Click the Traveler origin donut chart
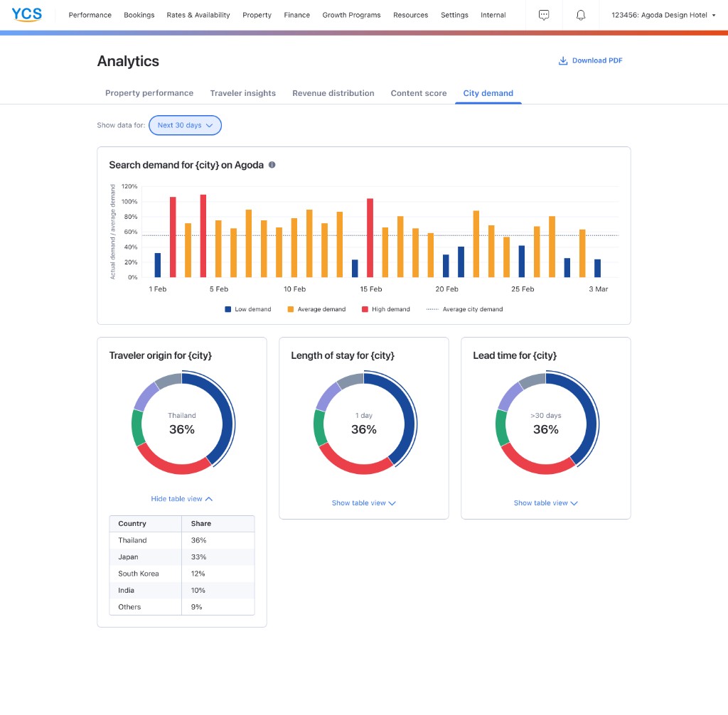 (183, 422)
